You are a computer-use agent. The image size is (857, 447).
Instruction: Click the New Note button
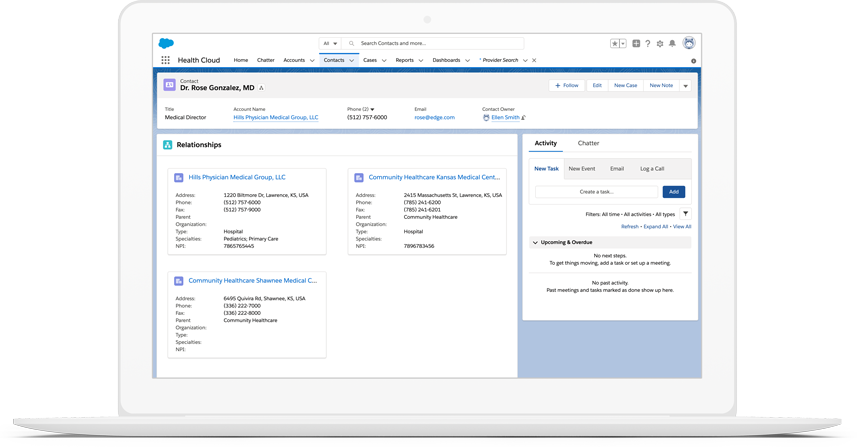pyautogui.click(x=661, y=86)
